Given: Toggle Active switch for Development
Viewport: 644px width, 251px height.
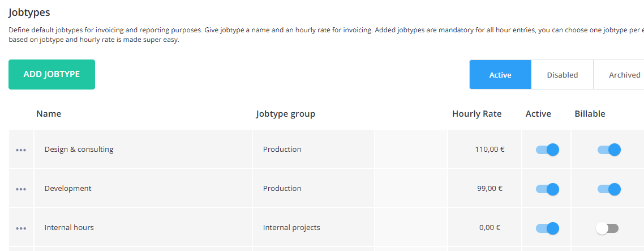Looking at the screenshot, I should 547,189.
